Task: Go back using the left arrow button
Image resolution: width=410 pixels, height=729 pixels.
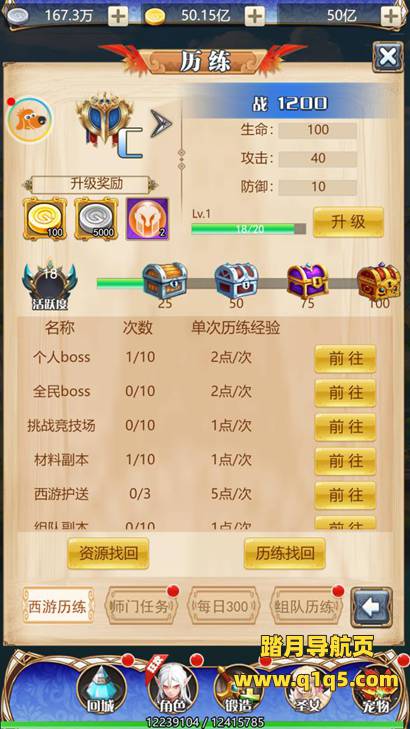Action: click(371, 607)
